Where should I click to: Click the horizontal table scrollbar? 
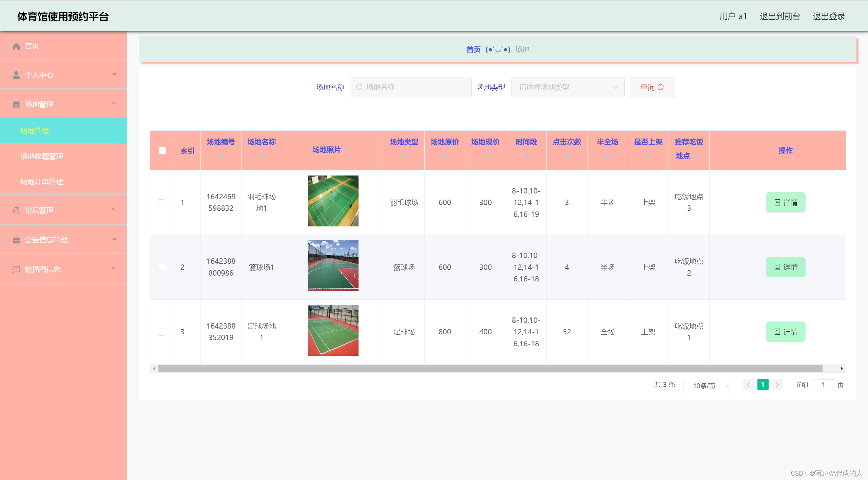coord(490,368)
